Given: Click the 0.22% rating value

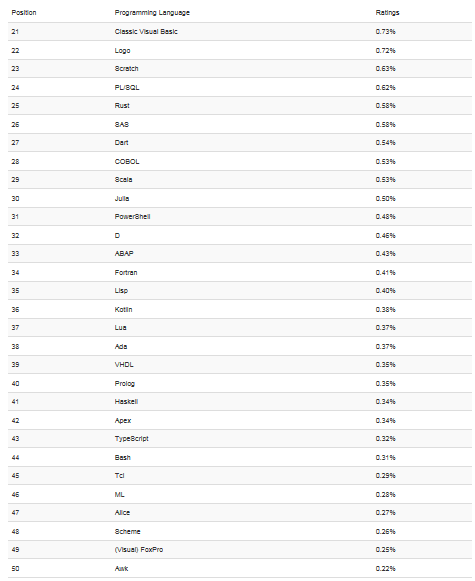Looking at the screenshot, I should click(385, 568).
